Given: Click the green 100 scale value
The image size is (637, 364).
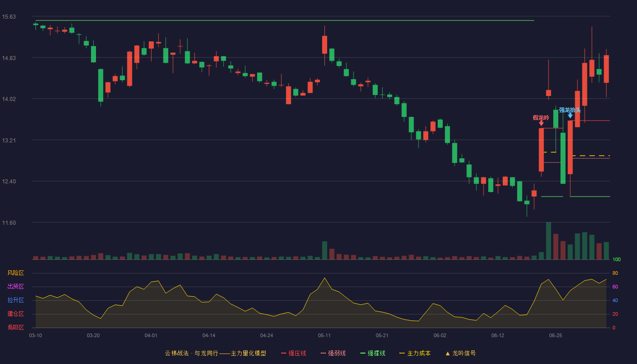Looking at the screenshot, I should coord(617,259).
